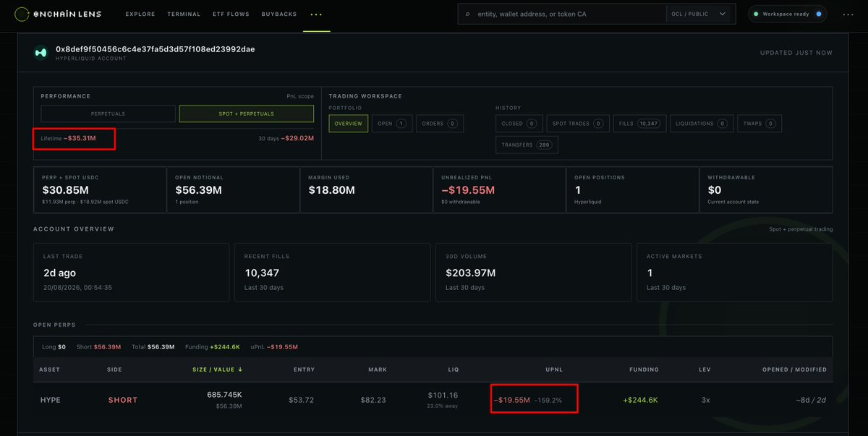
Task: Click the Margin Used $18.80M card
Action: click(x=366, y=189)
